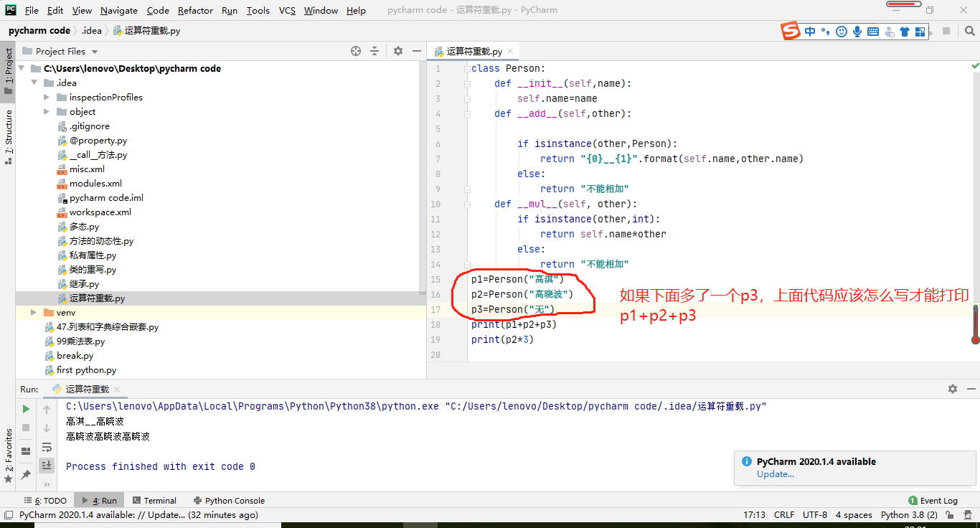The image size is (980, 528).
Task: Open the Tools menu
Action: pos(258,10)
